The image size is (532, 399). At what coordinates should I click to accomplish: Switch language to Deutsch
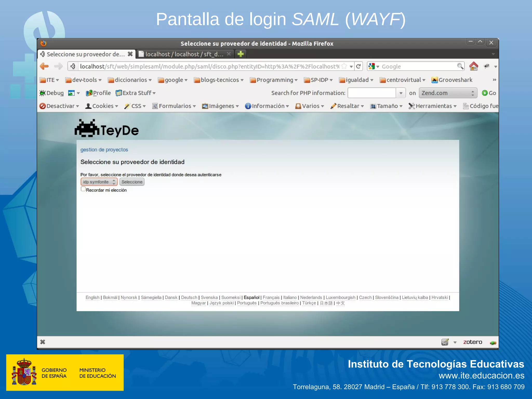[x=189, y=297]
